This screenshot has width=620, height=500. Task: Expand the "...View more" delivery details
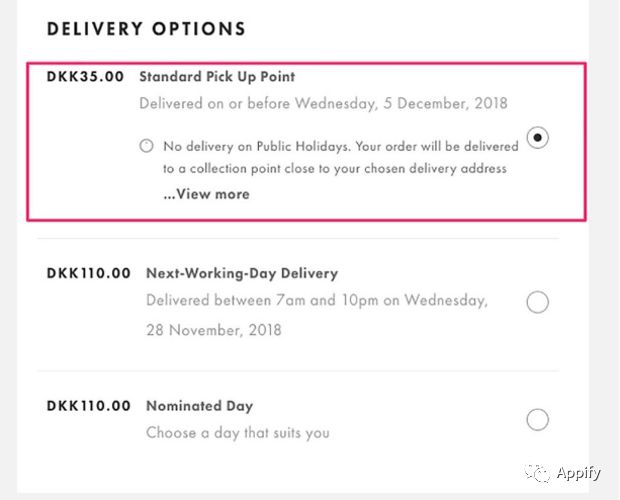coord(206,194)
